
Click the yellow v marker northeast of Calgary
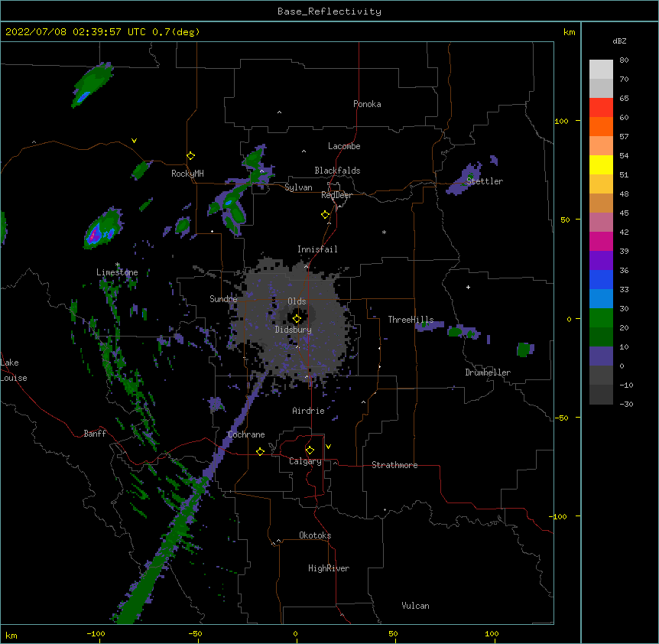pyautogui.click(x=328, y=447)
